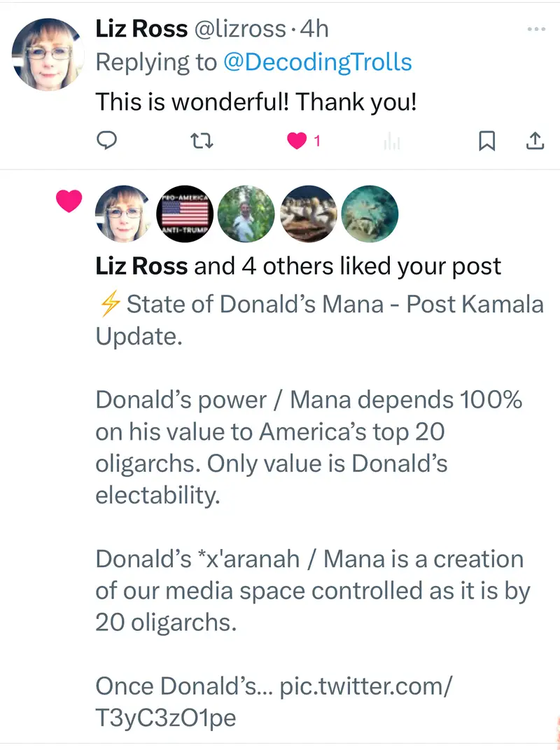Open Liz Ross avatar in likes row
The width and height of the screenshot is (560, 750).
(122, 214)
